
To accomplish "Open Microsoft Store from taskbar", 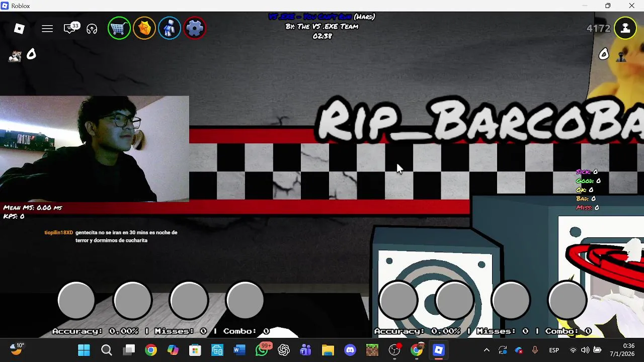I will pyautogui.click(x=195, y=350).
